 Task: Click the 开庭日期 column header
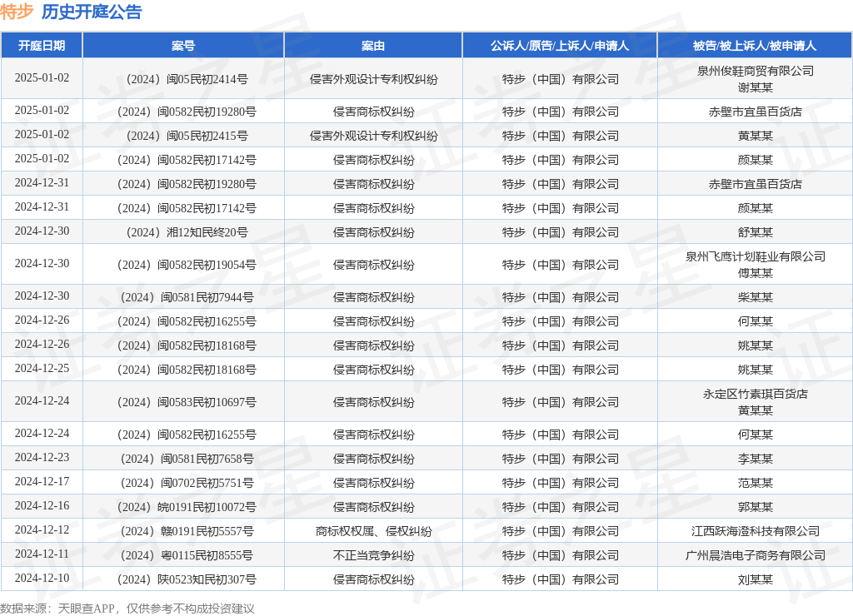pyautogui.click(x=42, y=46)
